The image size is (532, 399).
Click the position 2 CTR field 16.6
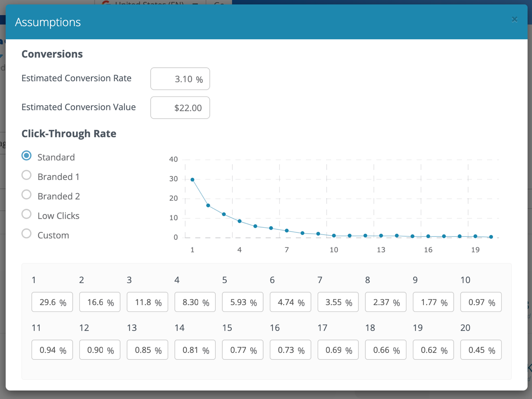(100, 302)
